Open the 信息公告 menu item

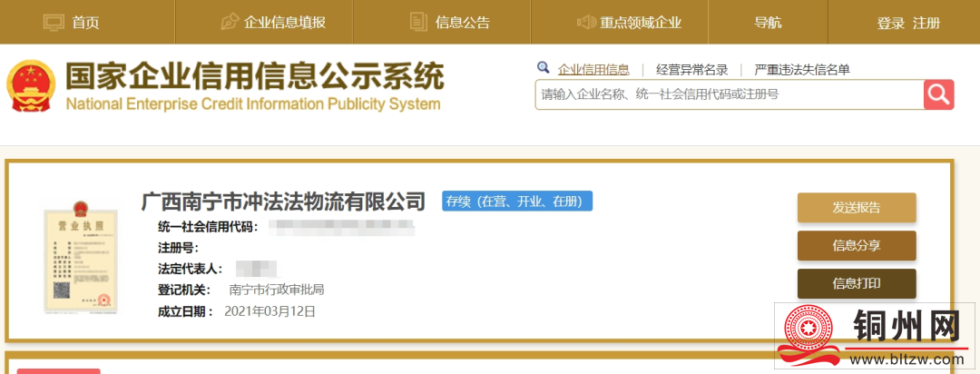coord(463,23)
